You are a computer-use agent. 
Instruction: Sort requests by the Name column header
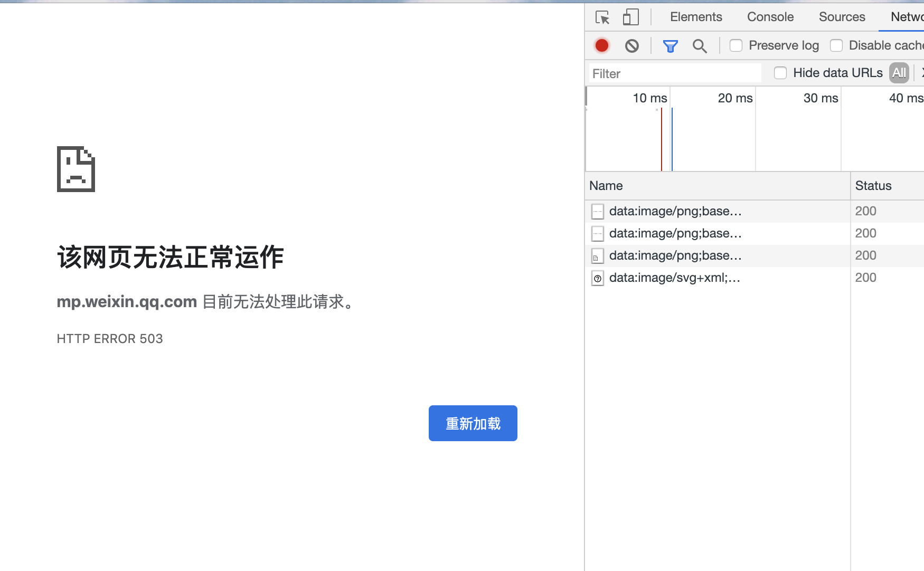pos(606,186)
